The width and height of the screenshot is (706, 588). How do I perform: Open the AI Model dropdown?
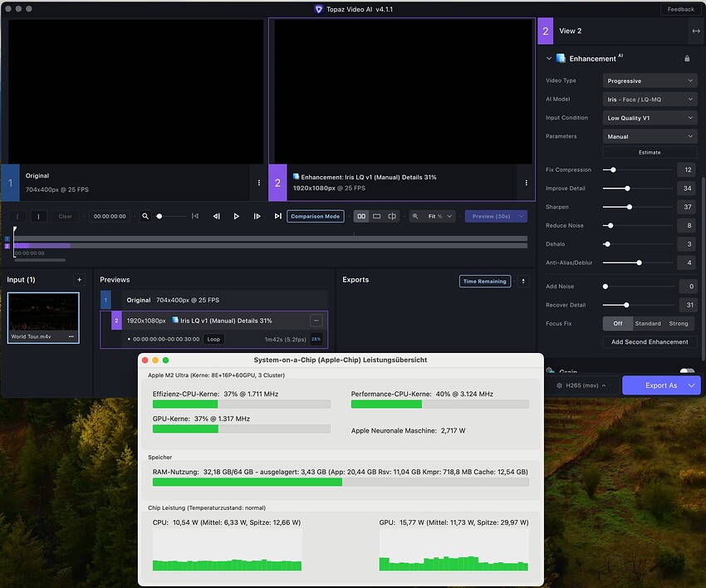click(x=650, y=99)
